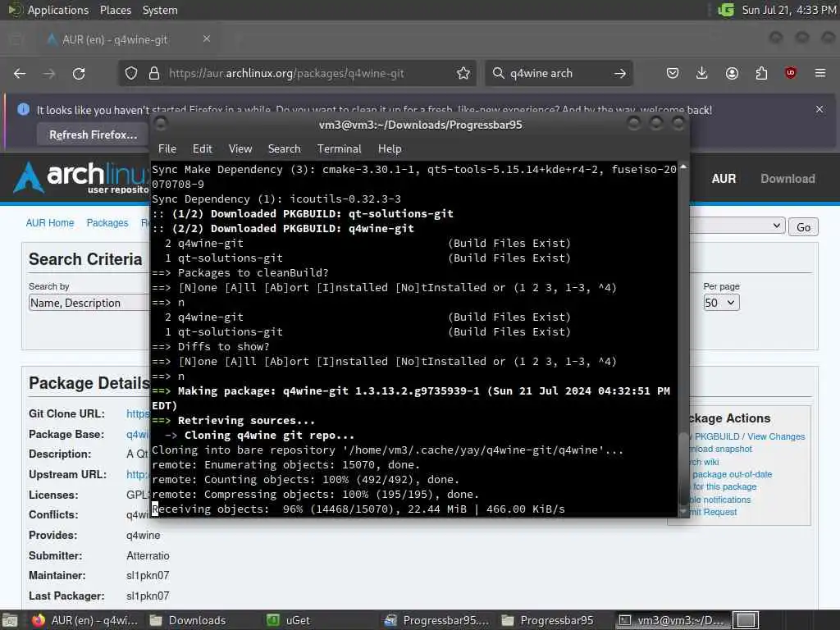The image size is (840, 630).
Task: Click the clock in the top panel
Action: pyautogui.click(x=788, y=10)
